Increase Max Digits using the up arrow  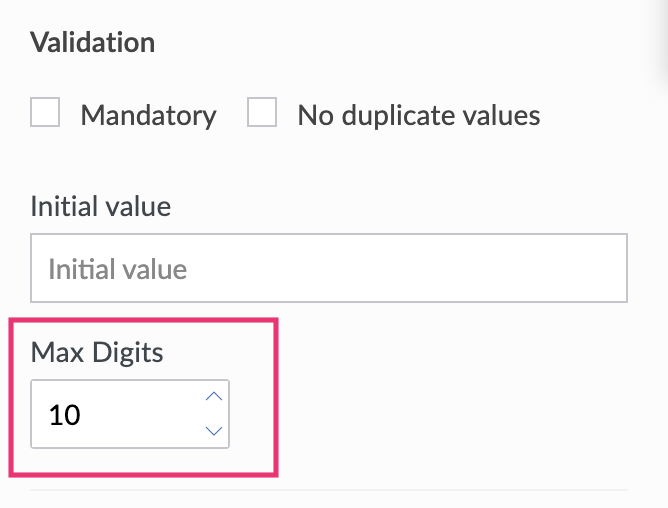(x=213, y=397)
